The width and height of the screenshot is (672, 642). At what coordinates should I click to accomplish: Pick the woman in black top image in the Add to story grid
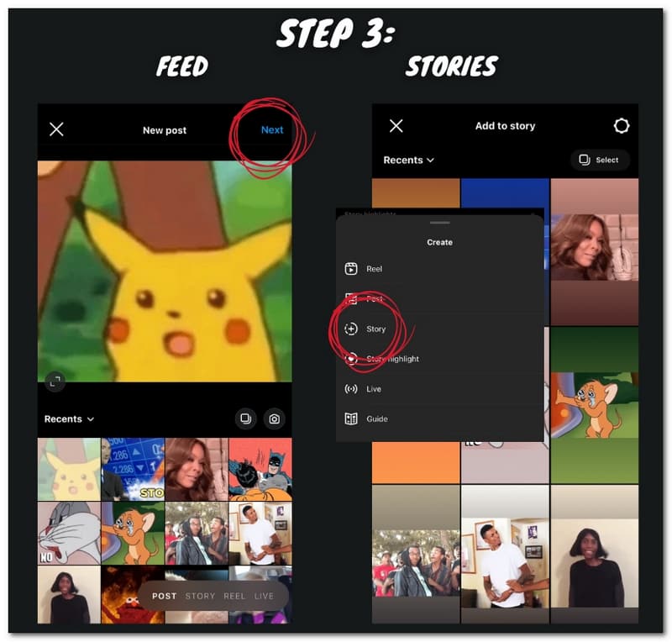coord(595,554)
